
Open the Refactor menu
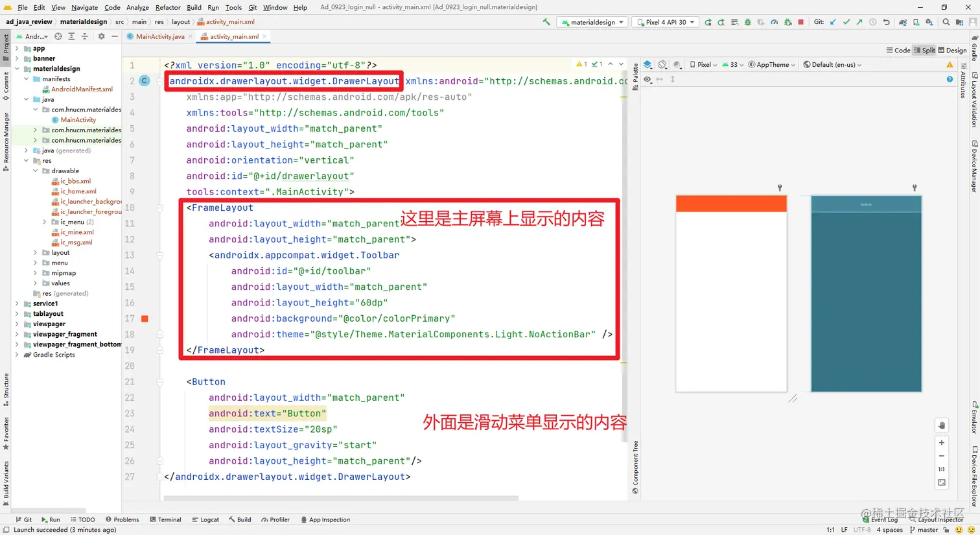click(168, 7)
